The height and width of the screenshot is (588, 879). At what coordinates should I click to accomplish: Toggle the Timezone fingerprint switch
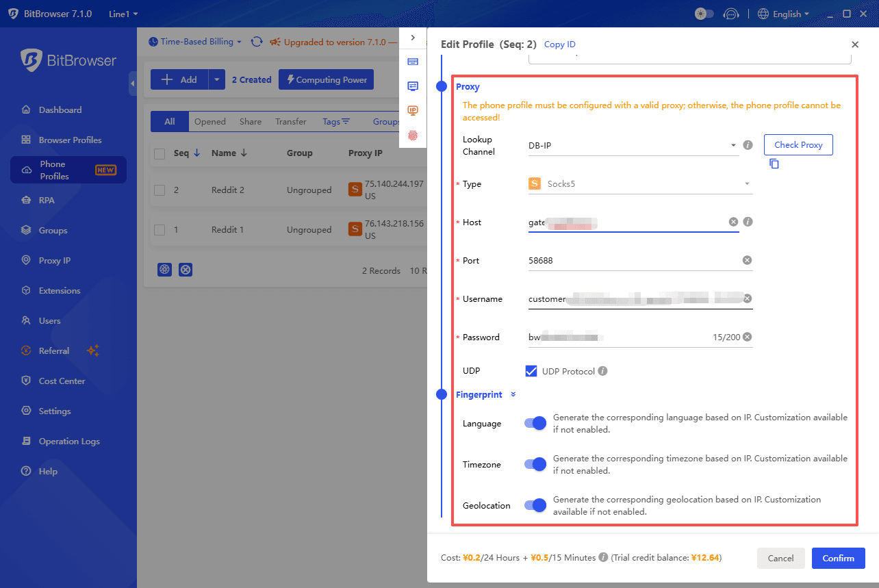[x=535, y=464]
